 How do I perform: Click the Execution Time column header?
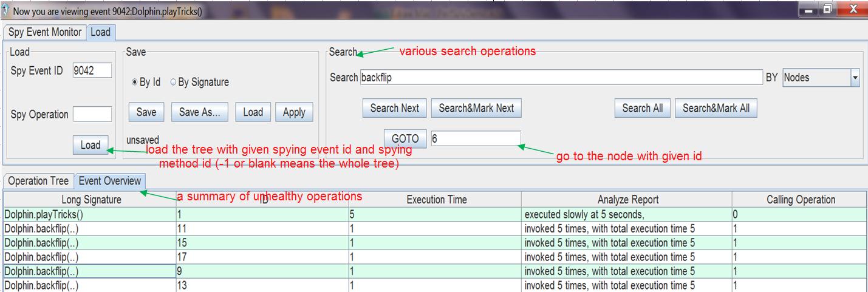[x=435, y=200]
